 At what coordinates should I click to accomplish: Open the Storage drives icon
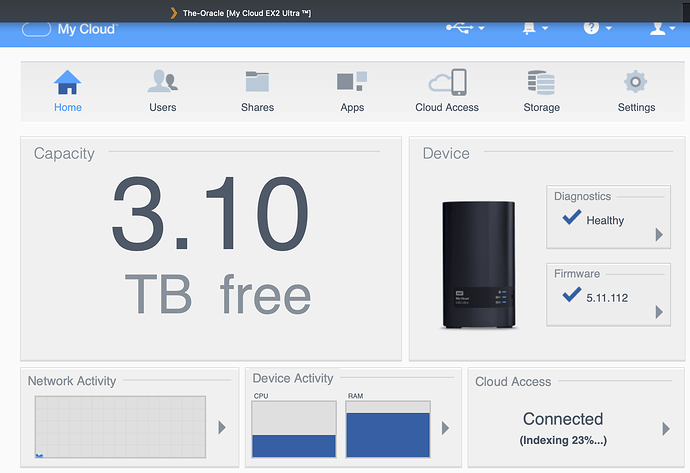click(541, 82)
